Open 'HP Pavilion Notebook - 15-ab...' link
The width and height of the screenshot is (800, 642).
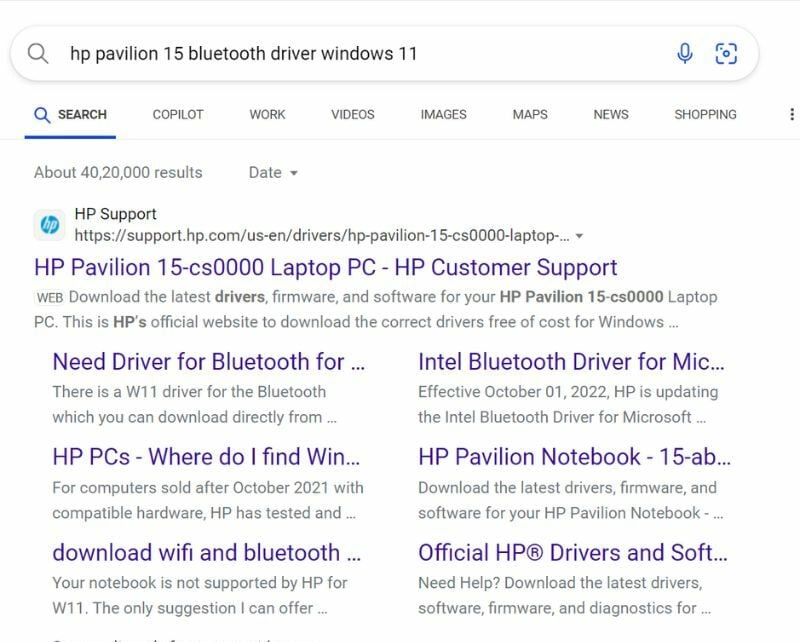coord(574,457)
